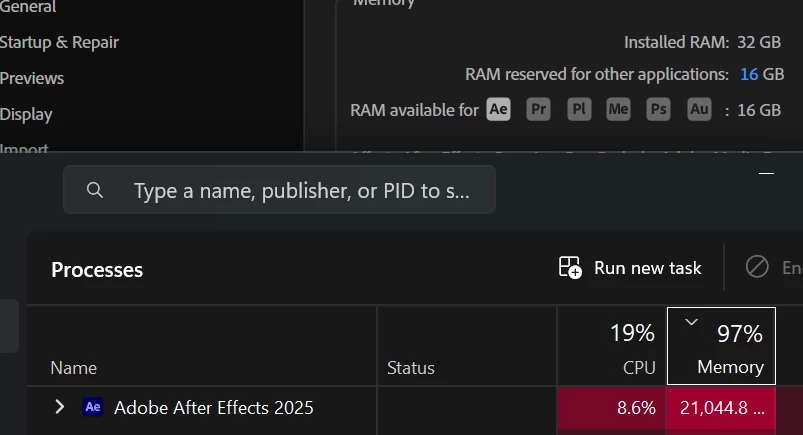Image resolution: width=803 pixels, height=435 pixels.
Task: Click the After Effects icon in process row
Action: [x=93, y=407]
